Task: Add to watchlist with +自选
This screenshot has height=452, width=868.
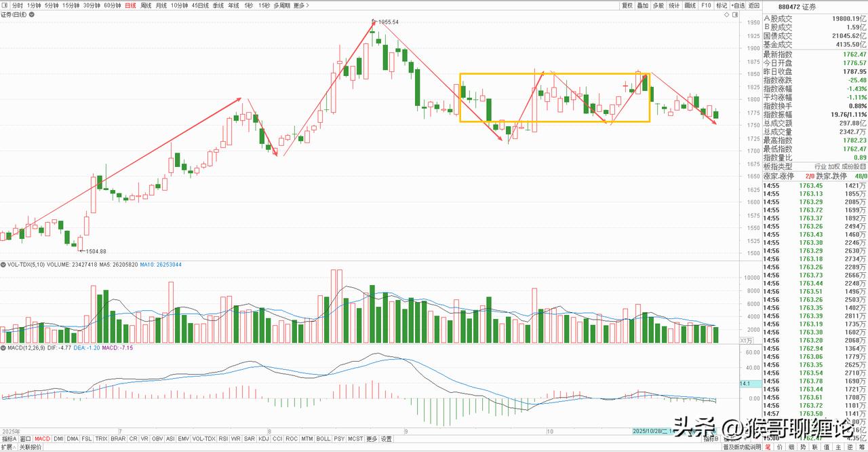Action: (x=738, y=5)
